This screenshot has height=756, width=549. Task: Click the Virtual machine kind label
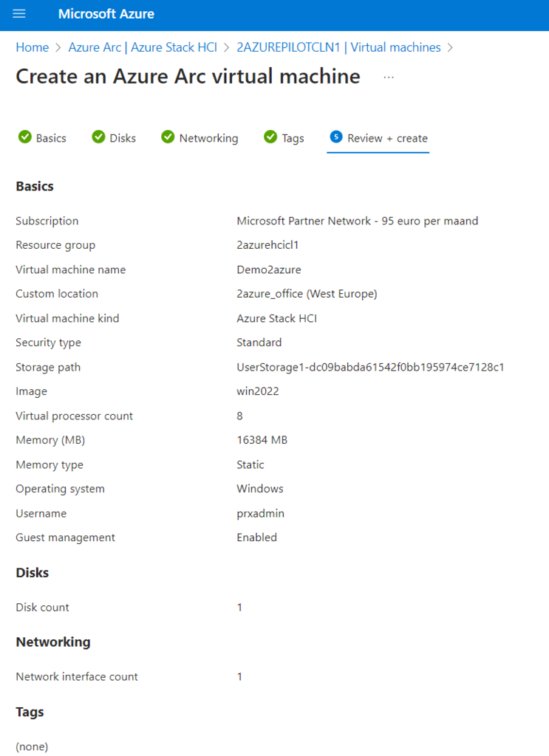pos(67,318)
